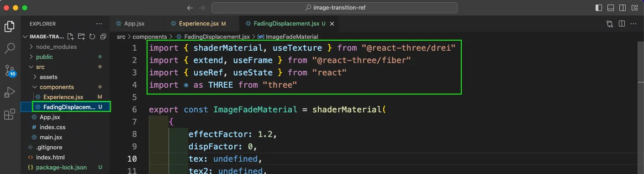Open the Run and Debug view

coord(9,92)
